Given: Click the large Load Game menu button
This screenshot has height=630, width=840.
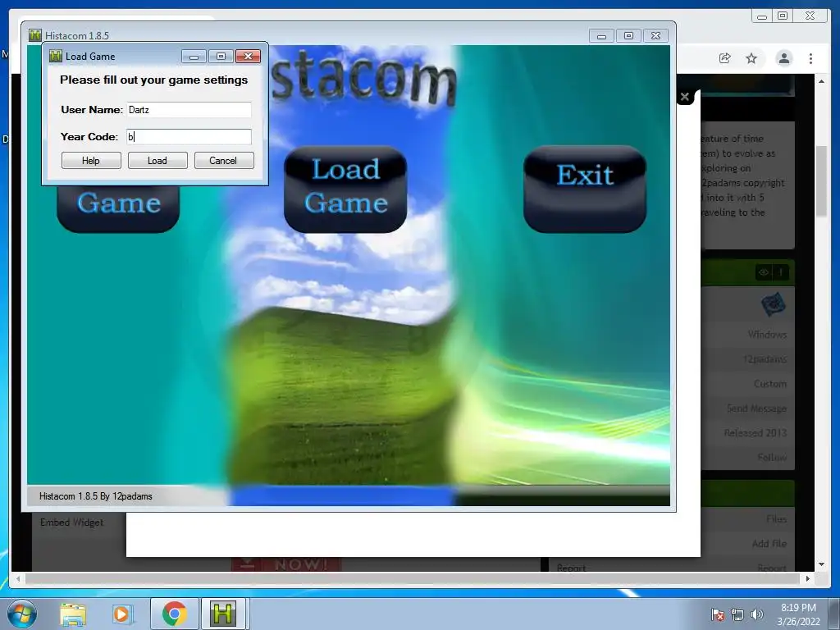Looking at the screenshot, I should [345, 189].
